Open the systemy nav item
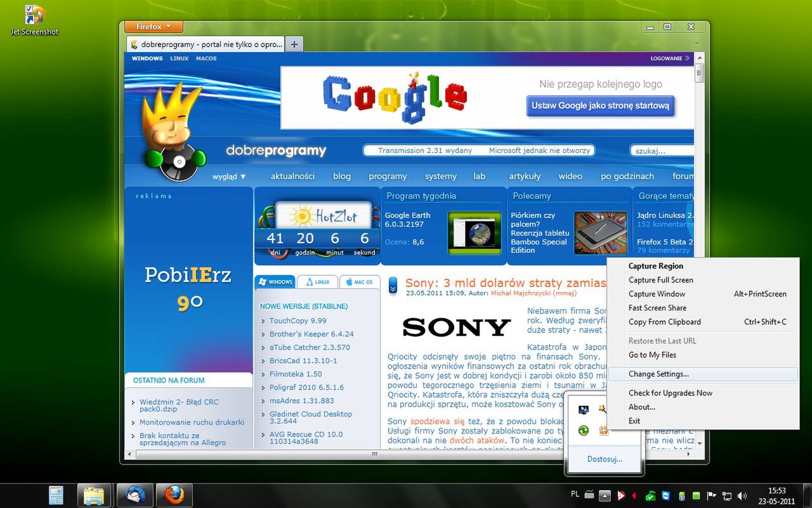 click(441, 177)
